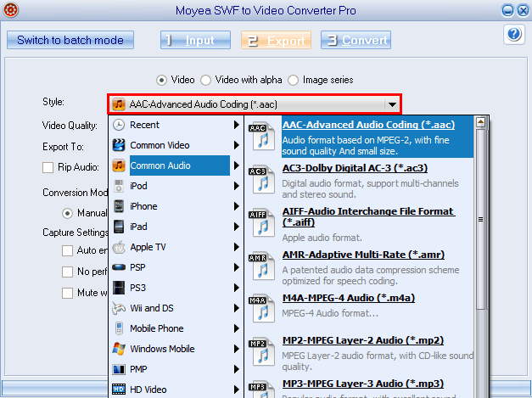This screenshot has width=532, height=398.
Task: Select the Image series radio button
Action: pos(293,80)
